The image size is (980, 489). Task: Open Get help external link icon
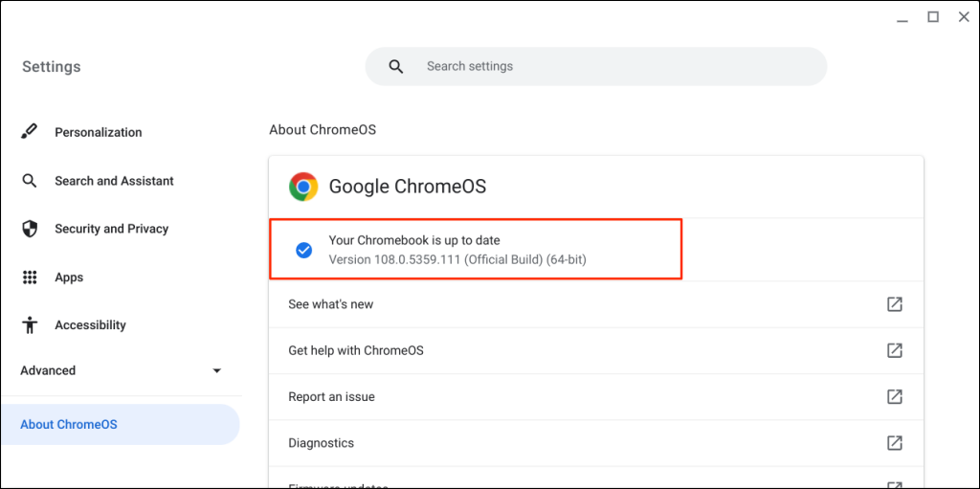click(x=894, y=350)
